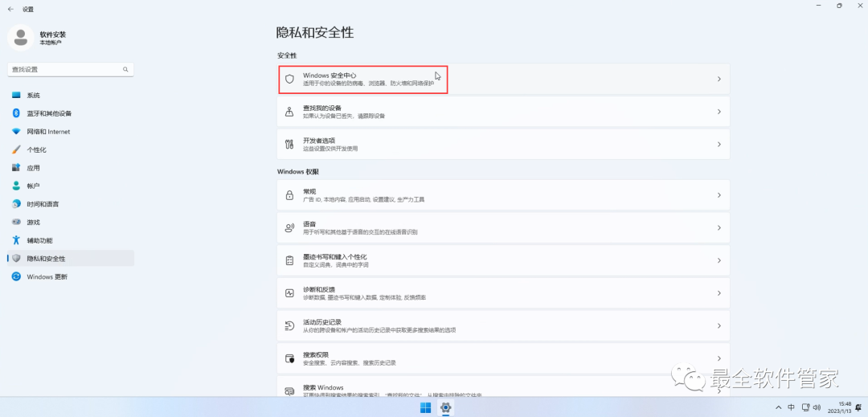The image size is (868, 417).
Task: Expand chevron on 语音 row
Action: (719, 228)
